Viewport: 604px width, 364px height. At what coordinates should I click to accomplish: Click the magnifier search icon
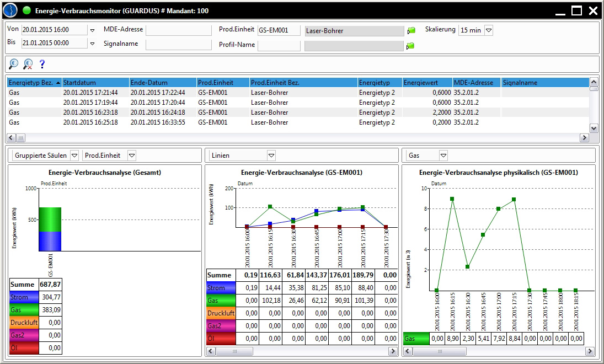pyautogui.click(x=14, y=65)
